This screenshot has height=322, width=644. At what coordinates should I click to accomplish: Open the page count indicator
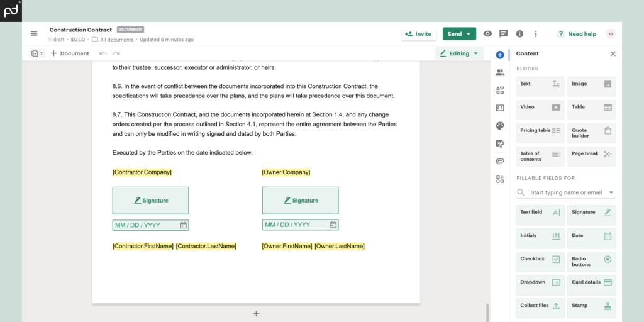[x=37, y=53]
